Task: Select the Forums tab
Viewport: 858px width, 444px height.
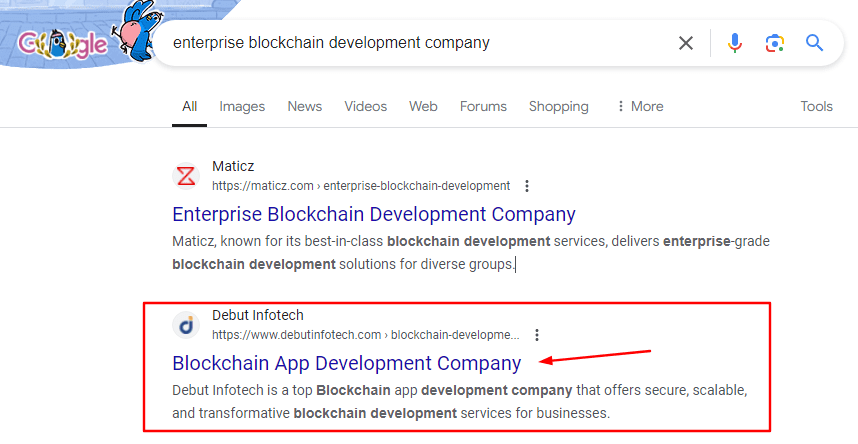Action: [x=483, y=106]
